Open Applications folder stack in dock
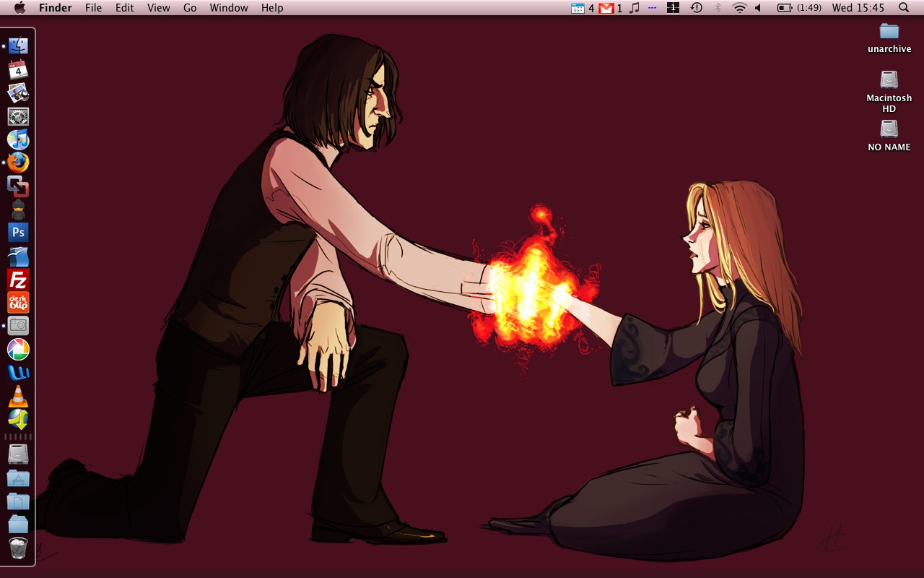Viewport: 924px width, 578px height. [x=18, y=478]
